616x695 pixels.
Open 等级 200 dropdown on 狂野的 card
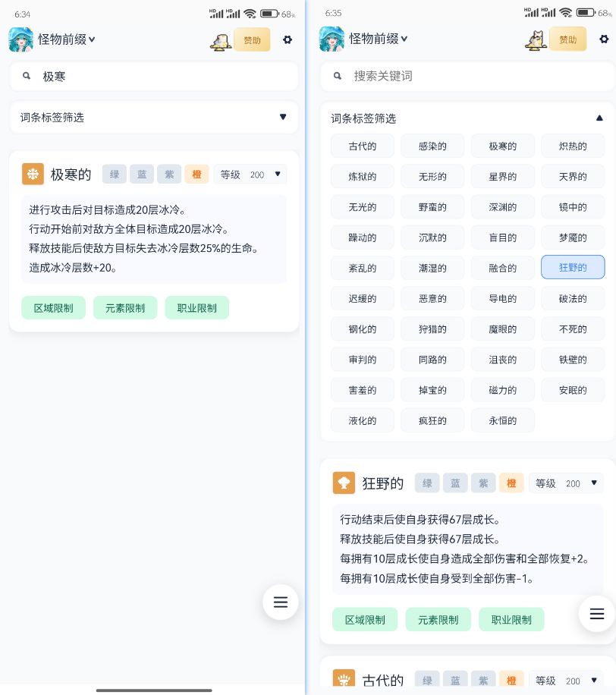[566, 483]
